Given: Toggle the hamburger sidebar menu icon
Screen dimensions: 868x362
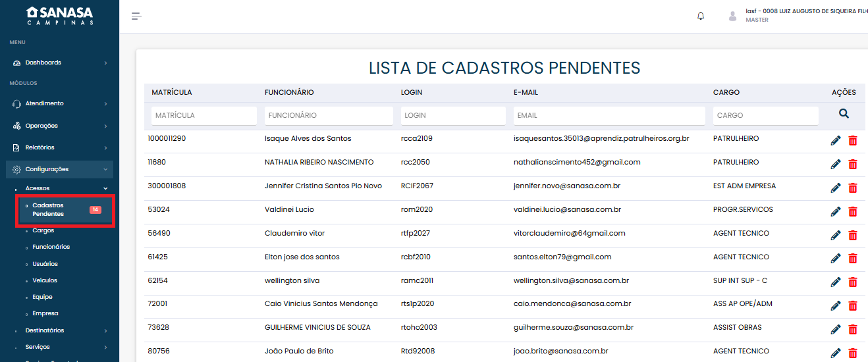Looking at the screenshot, I should [x=136, y=16].
